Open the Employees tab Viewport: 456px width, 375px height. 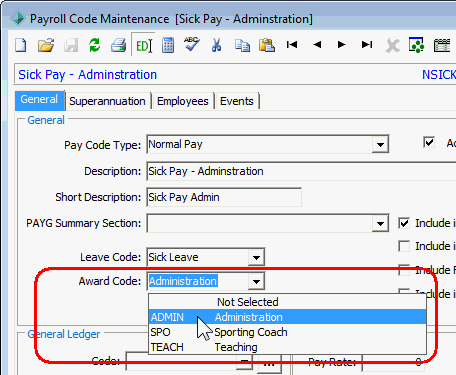point(183,101)
